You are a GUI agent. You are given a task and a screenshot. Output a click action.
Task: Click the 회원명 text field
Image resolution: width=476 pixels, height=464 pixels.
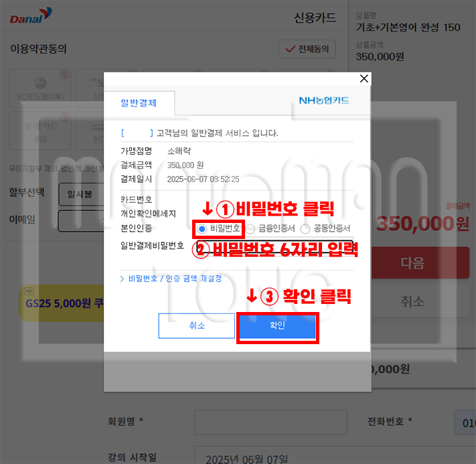[270, 422]
